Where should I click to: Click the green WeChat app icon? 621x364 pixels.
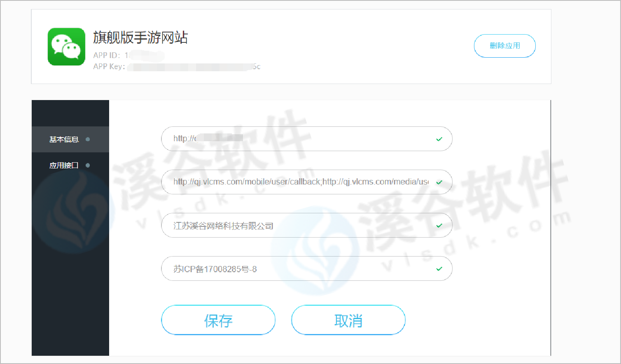pyautogui.click(x=66, y=47)
